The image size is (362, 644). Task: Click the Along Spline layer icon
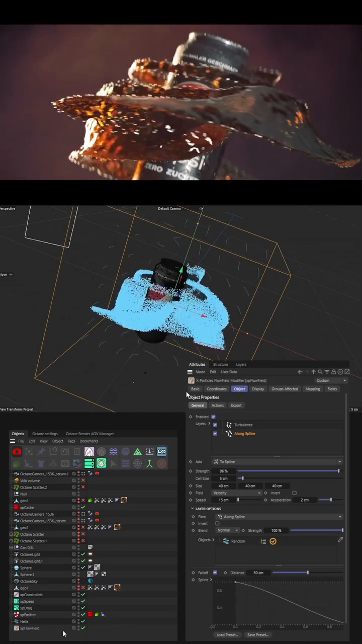pyautogui.click(x=229, y=433)
